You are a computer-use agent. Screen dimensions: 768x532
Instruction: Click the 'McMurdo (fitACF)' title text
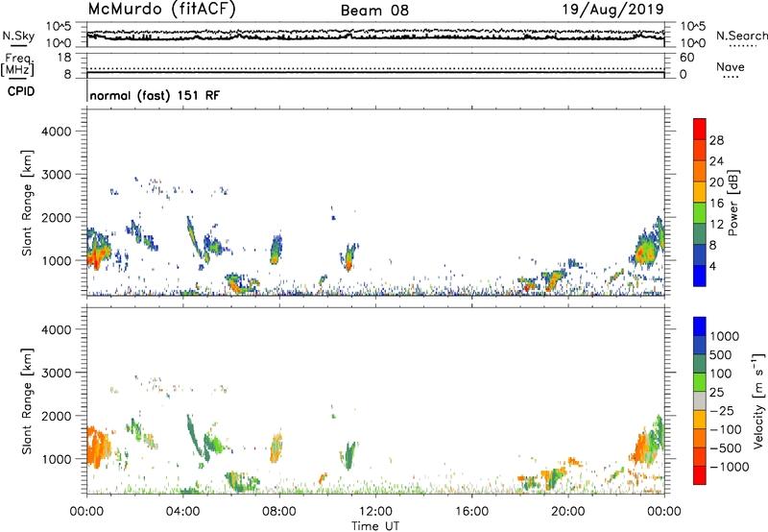pos(161,9)
